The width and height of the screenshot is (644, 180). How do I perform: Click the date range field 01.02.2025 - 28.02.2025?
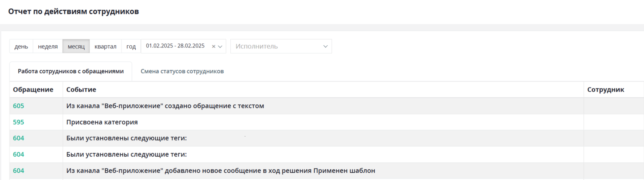click(183, 46)
